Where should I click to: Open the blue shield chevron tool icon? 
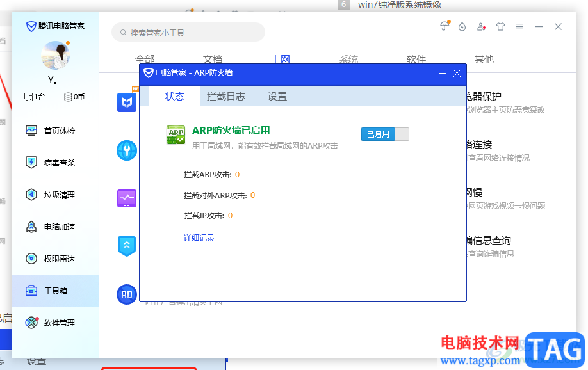[x=127, y=246]
